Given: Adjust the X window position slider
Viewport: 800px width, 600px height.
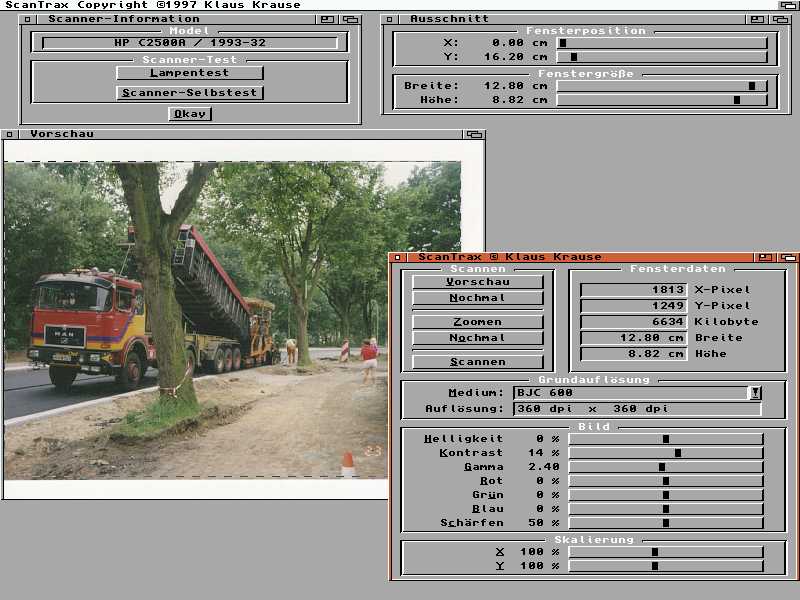Looking at the screenshot, I should pyautogui.click(x=662, y=43).
